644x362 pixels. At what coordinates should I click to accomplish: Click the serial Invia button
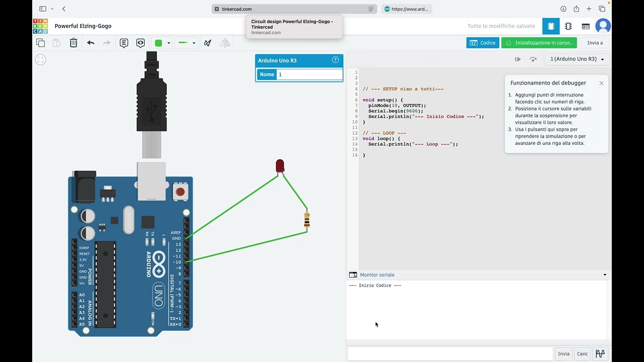(x=563, y=353)
